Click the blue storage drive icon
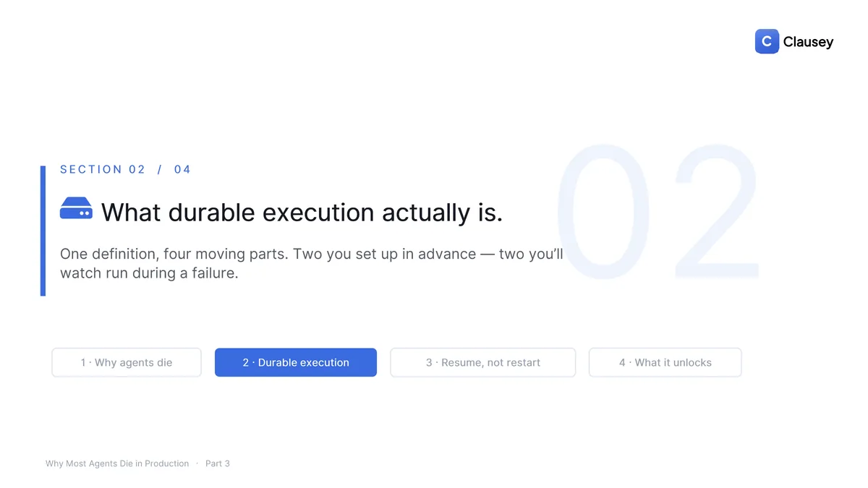 click(x=76, y=208)
